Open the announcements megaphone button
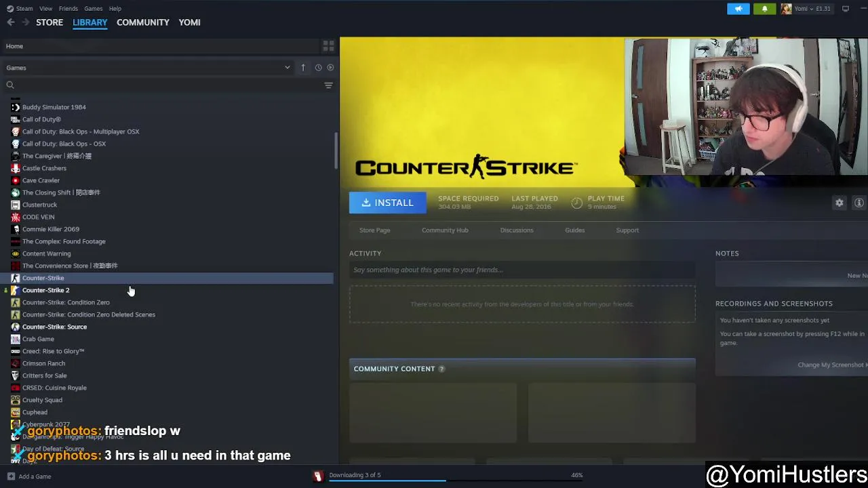Image resolution: width=868 pixels, height=488 pixels. click(738, 9)
